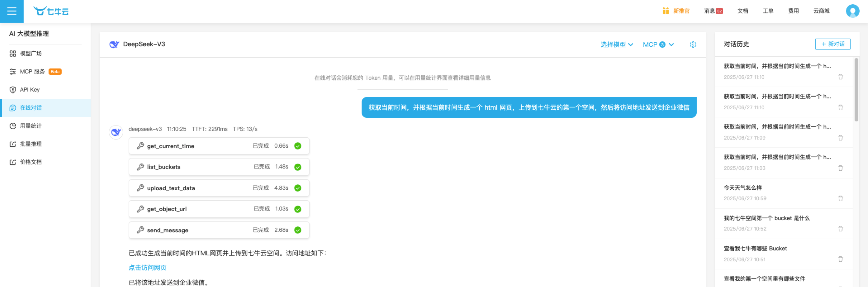This screenshot has height=287, width=868.
Task: Open chat settings gear icon
Action: (693, 44)
